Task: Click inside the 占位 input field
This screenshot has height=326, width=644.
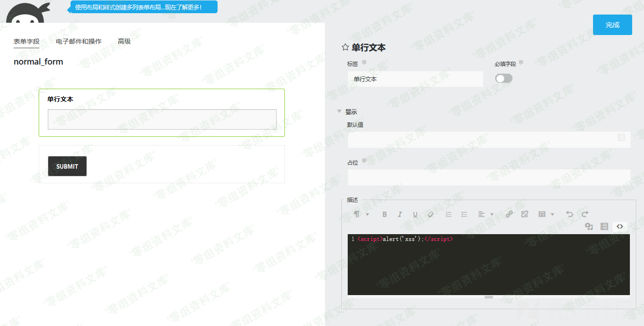Action: (x=489, y=177)
